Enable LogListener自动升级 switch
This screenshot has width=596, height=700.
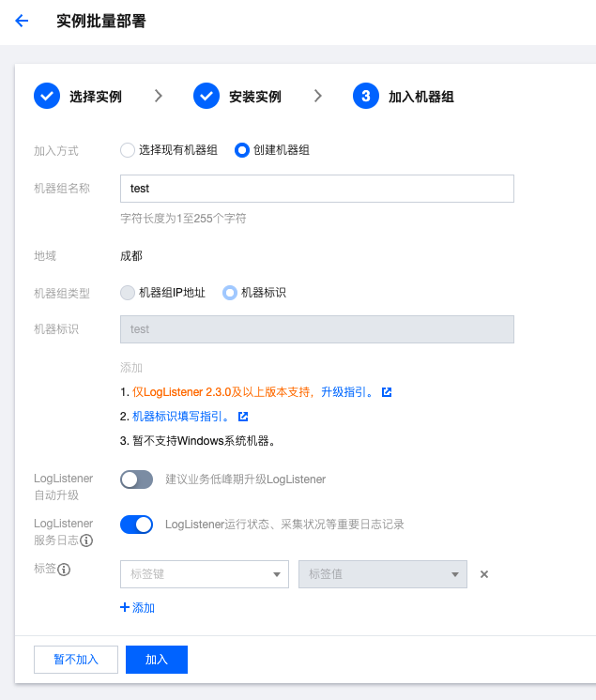(x=136, y=479)
